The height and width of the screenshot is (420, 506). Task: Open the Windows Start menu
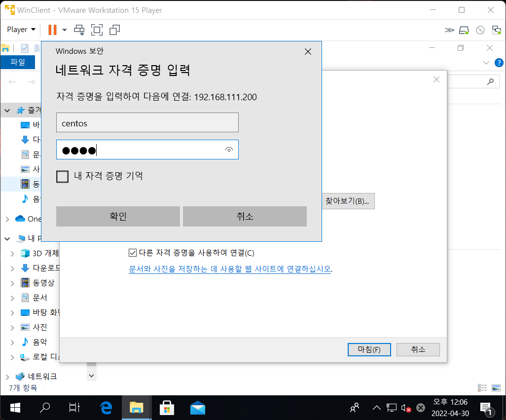(x=15, y=408)
